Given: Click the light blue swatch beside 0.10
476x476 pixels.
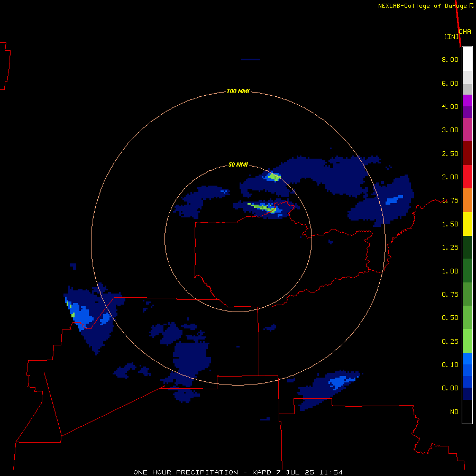Looking at the screenshot, I should (x=467, y=359).
